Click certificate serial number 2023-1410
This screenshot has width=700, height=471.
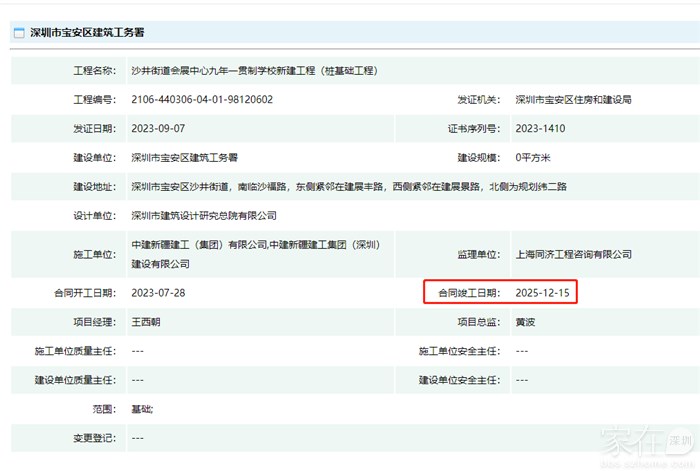[540, 129]
